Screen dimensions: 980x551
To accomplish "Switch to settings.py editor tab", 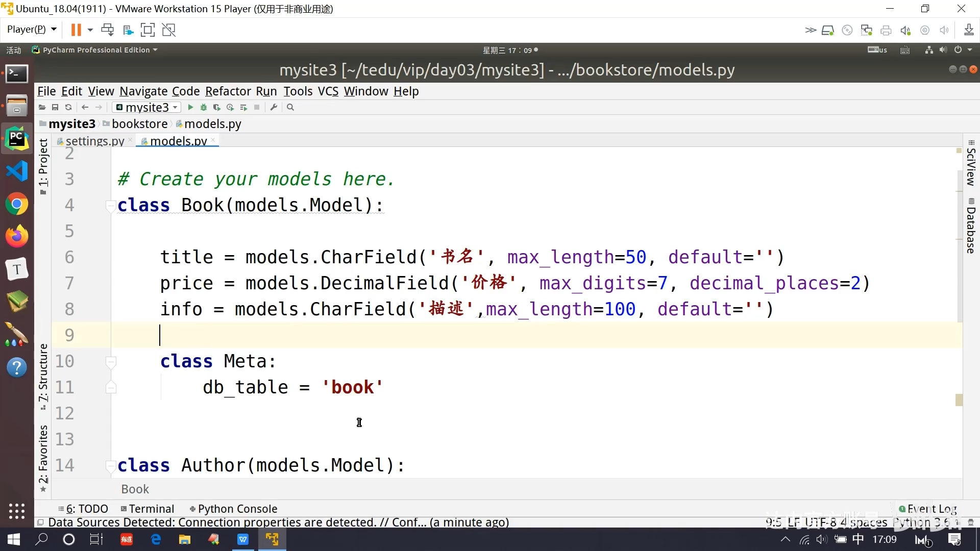I will point(95,141).
